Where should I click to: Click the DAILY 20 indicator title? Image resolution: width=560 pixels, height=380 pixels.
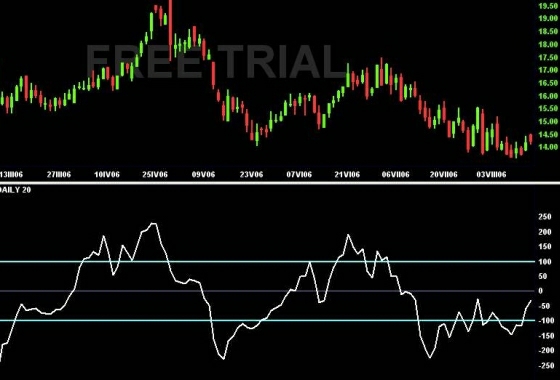point(15,190)
